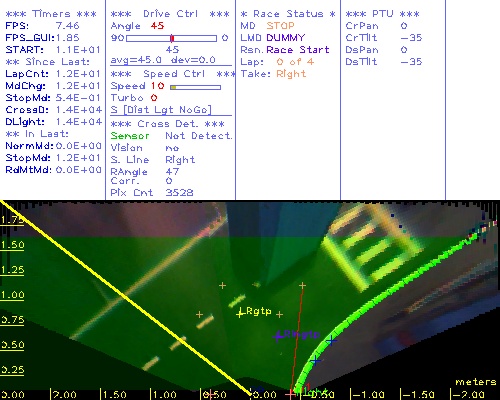Image resolution: width=500 pixels, height=400 pixels.
Task: Click the Race Start reason text
Action: (298, 50)
